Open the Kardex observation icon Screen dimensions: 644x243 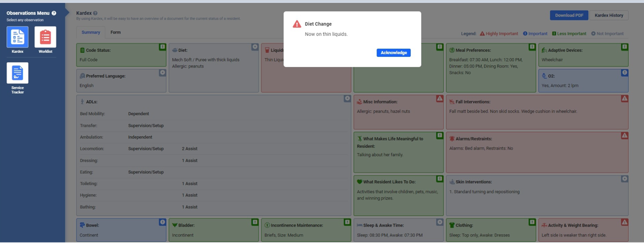[x=17, y=37]
